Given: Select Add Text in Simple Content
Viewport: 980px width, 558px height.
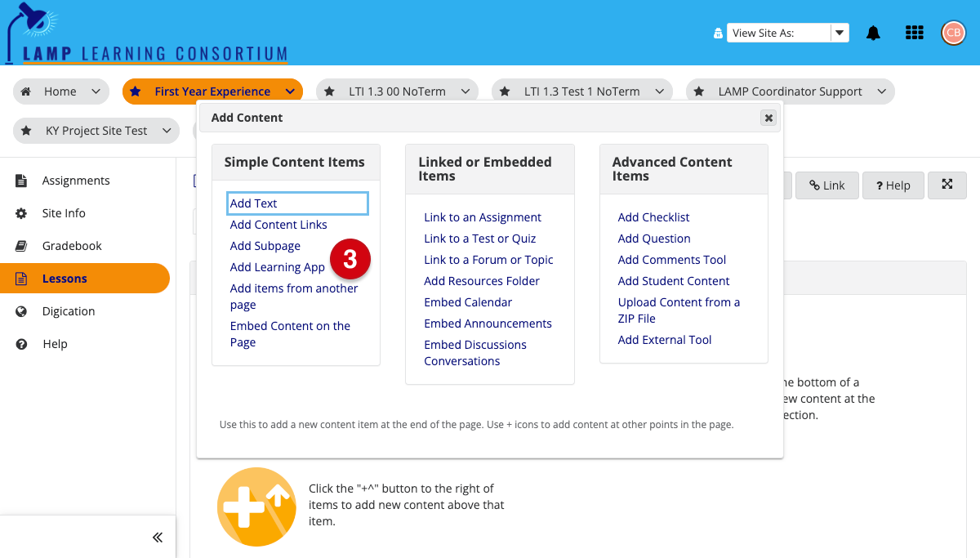Looking at the screenshot, I should [x=254, y=203].
